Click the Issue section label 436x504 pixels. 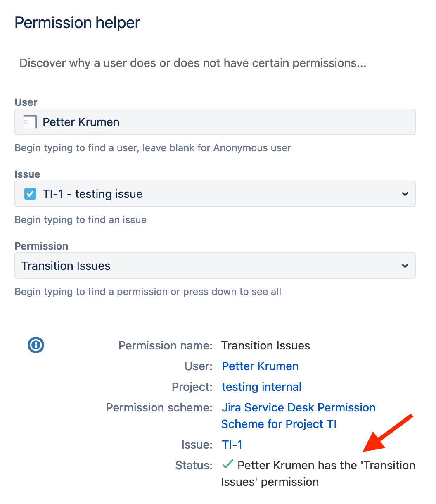coord(27,174)
